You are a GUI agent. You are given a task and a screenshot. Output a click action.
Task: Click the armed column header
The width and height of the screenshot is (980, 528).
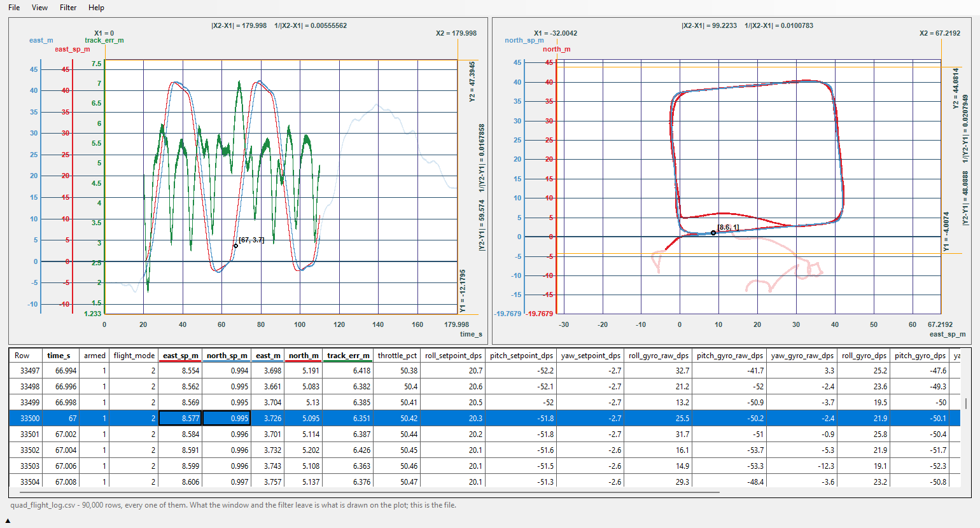(x=94, y=356)
